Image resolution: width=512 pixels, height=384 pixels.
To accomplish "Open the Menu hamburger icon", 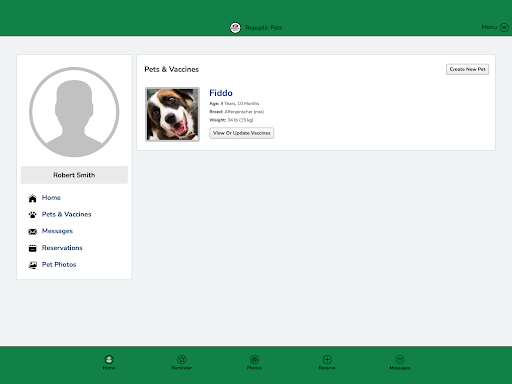I will (x=504, y=27).
